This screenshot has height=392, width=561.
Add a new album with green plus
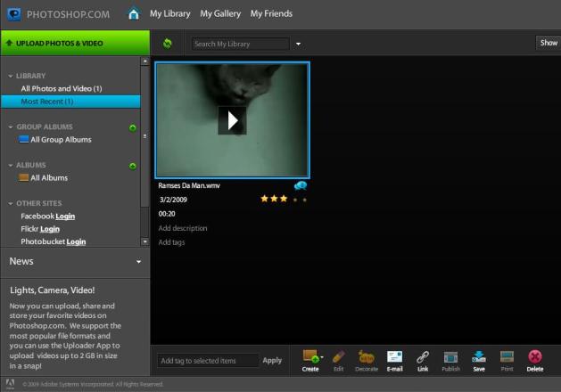(x=133, y=166)
